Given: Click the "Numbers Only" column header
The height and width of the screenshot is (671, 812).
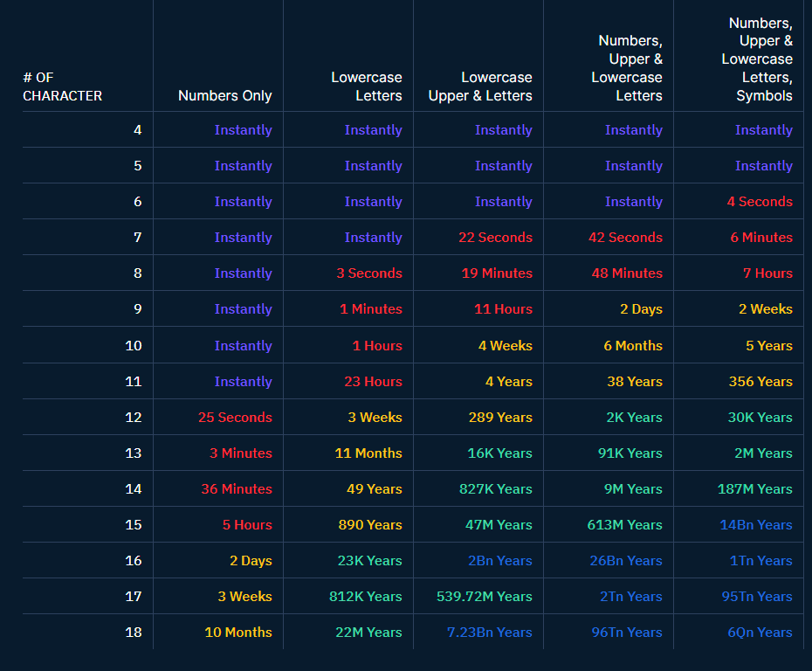Looking at the screenshot, I should (224, 95).
